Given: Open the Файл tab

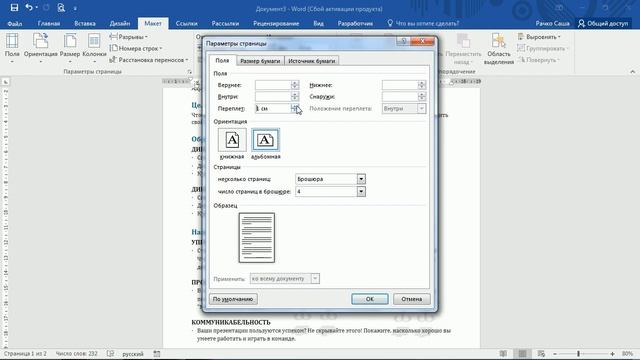Looking at the screenshot, I should (x=15, y=23).
